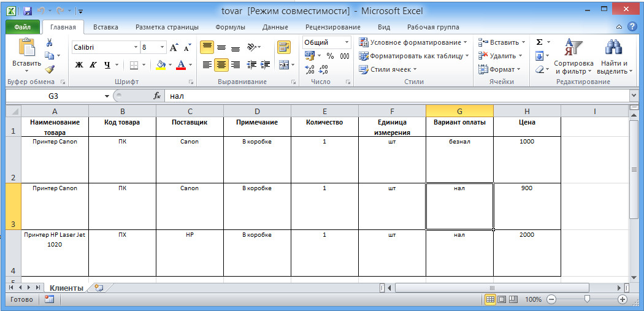Open the Файл tab
Image resolution: width=644 pixels, height=311 pixels.
pyautogui.click(x=23, y=27)
